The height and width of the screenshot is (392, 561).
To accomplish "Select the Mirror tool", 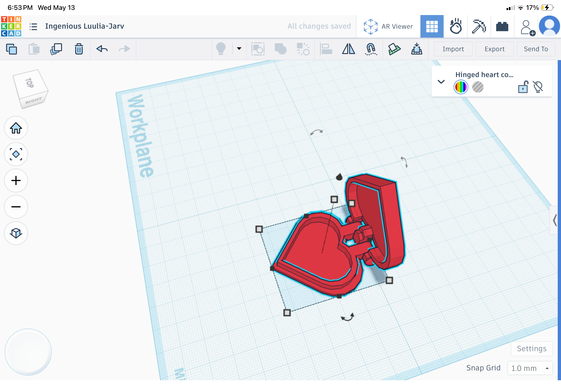I will coord(348,49).
